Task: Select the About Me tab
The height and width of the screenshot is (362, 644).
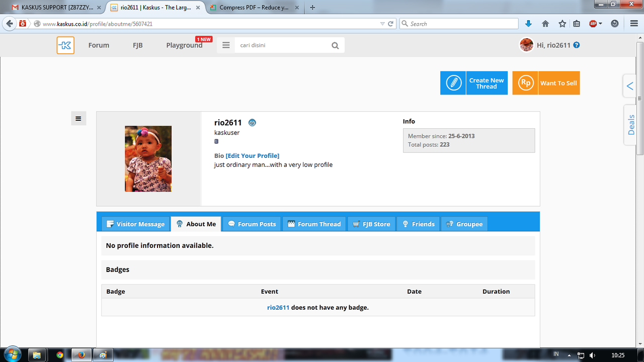Action: pyautogui.click(x=196, y=224)
